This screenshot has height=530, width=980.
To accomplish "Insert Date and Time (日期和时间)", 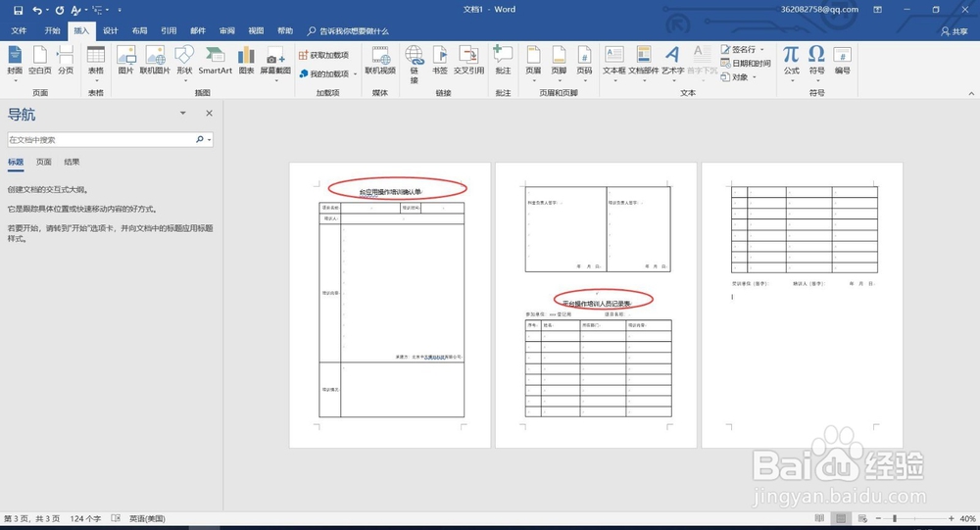I will (x=746, y=63).
